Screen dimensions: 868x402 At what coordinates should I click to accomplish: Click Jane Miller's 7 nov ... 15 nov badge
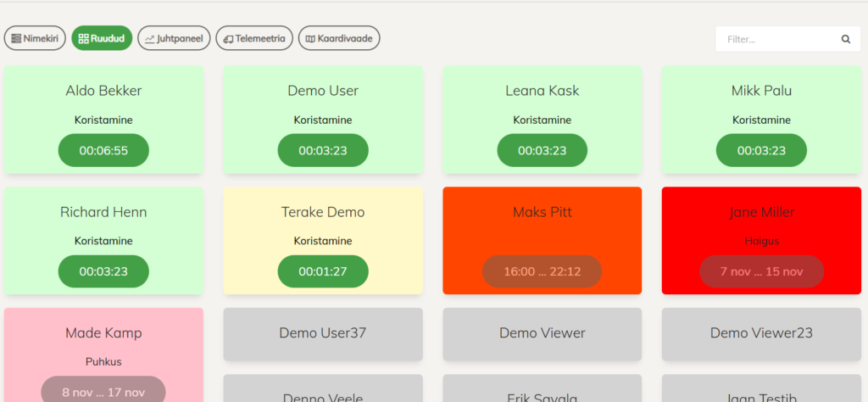[x=761, y=271]
